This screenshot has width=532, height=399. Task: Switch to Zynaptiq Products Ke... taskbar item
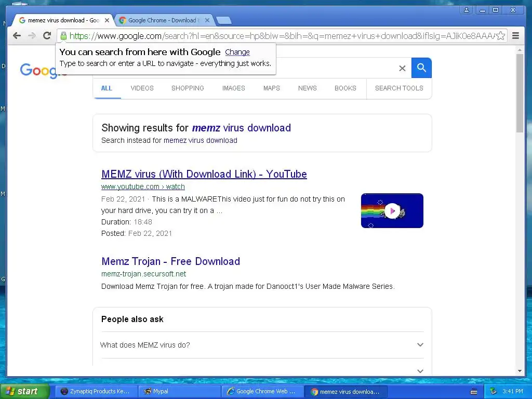(x=96, y=391)
